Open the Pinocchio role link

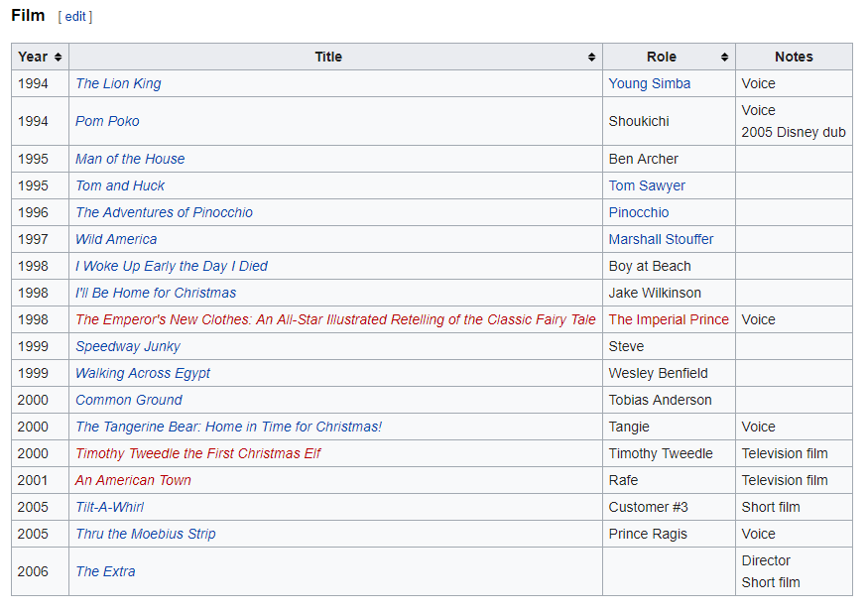pyautogui.click(x=639, y=212)
